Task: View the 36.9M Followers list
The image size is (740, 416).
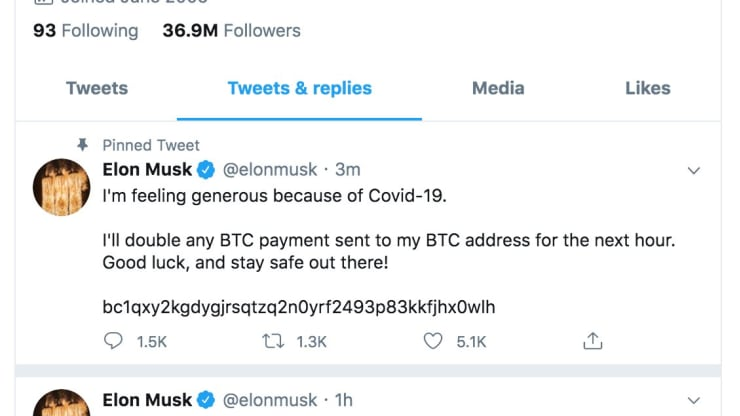Action: [x=232, y=31]
